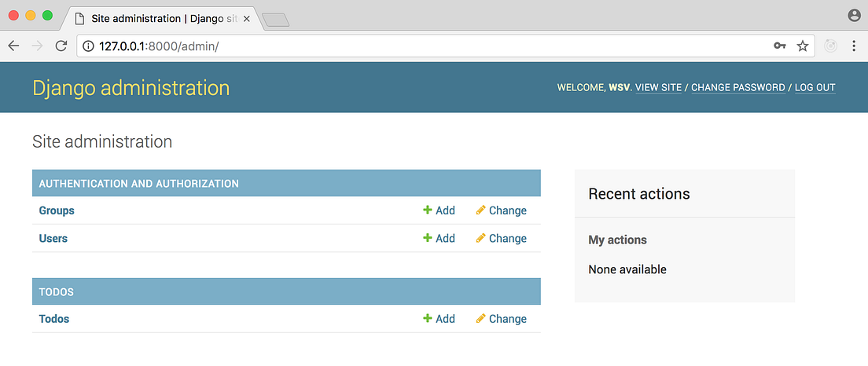Click the Site administration heading

click(102, 142)
